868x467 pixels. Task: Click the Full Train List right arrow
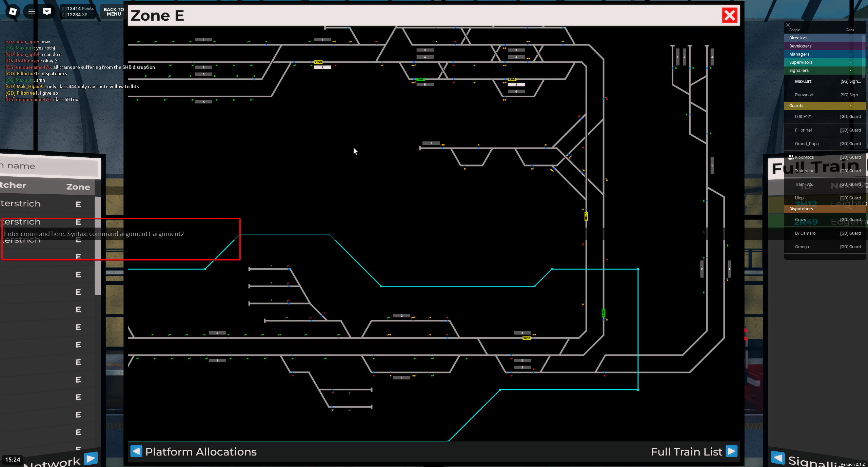(731, 451)
